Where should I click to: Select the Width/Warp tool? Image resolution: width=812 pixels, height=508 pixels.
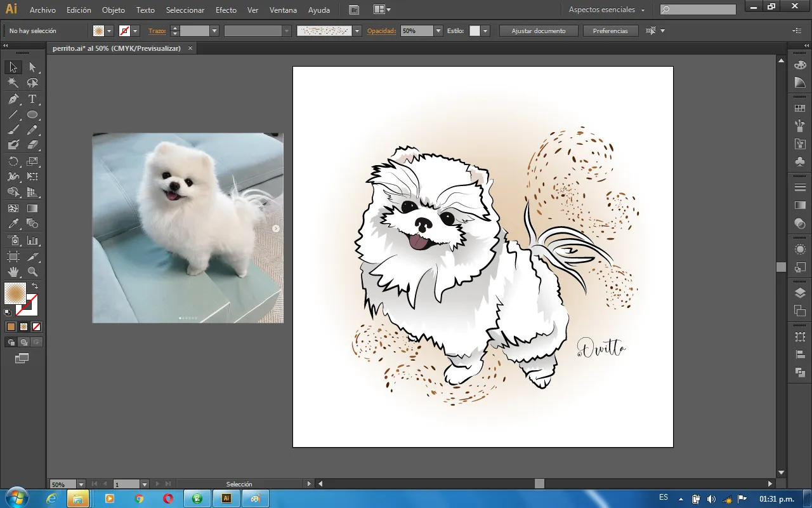(13, 177)
